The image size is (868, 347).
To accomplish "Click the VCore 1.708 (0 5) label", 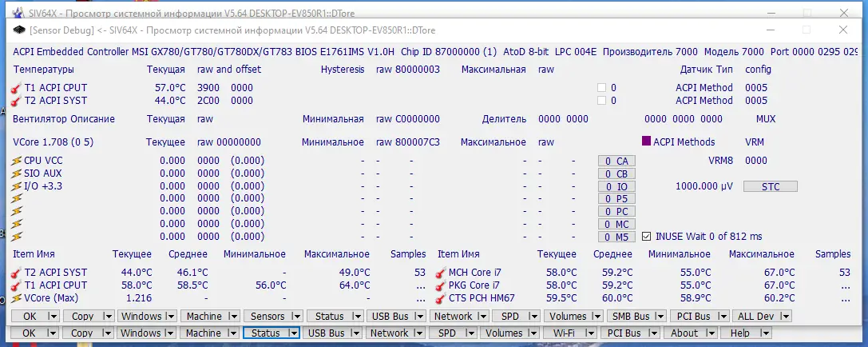I will coord(54,142).
